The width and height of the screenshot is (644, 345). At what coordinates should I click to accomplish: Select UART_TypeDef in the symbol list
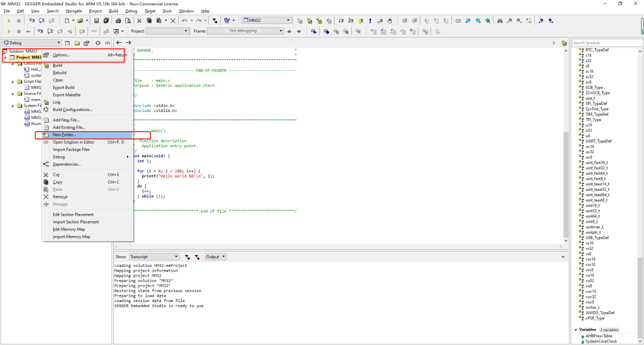click(598, 141)
